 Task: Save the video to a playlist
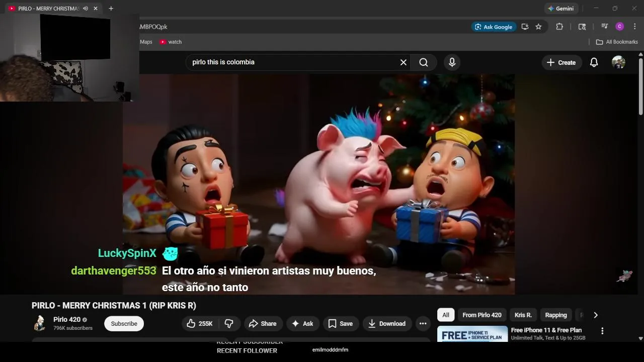coord(341,324)
